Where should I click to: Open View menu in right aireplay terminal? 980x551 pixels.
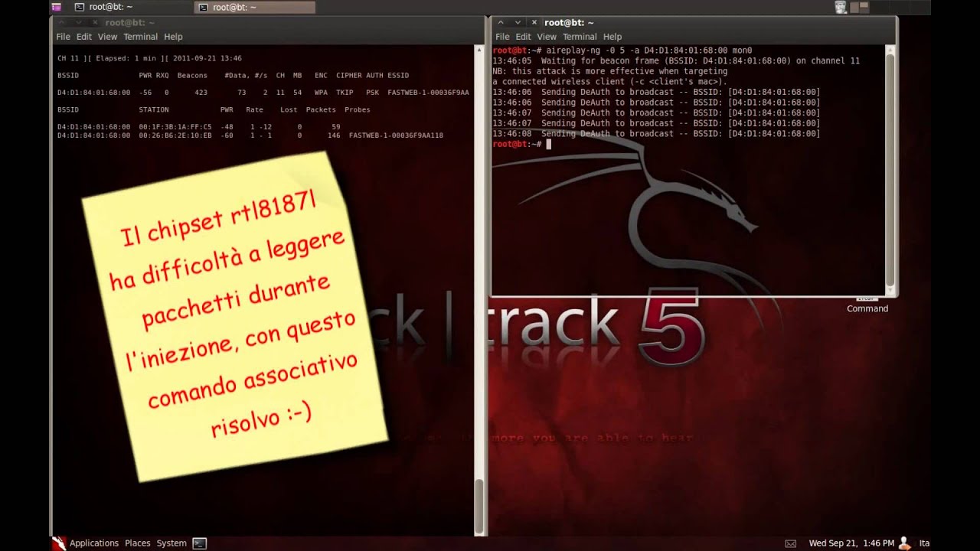click(x=547, y=37)
